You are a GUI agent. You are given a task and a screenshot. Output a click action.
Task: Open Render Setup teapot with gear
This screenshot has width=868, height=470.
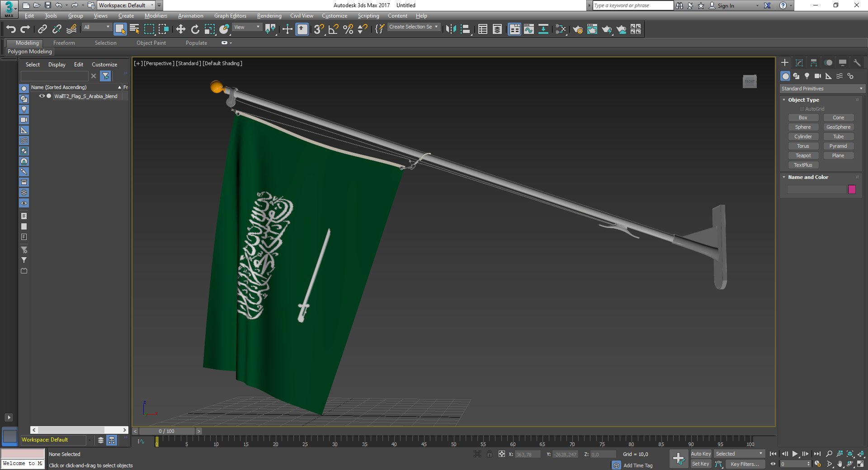578,29
